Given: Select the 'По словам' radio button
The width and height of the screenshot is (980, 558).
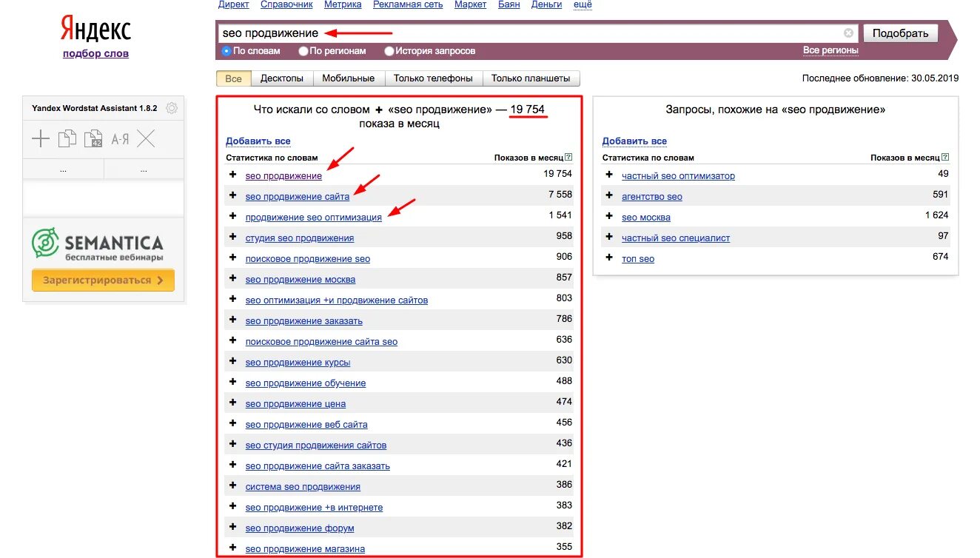Looking at the screenshot, I should pos(227,51).
